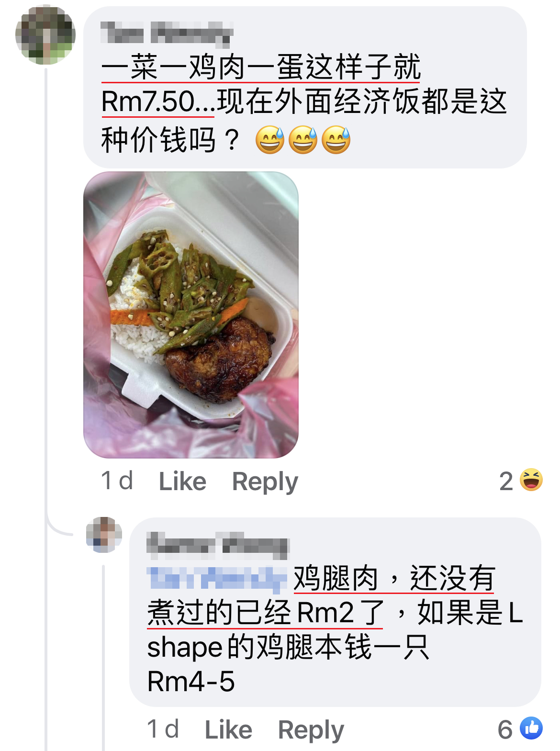Click the blue blurred mentioned user tag

pos(217,578)
